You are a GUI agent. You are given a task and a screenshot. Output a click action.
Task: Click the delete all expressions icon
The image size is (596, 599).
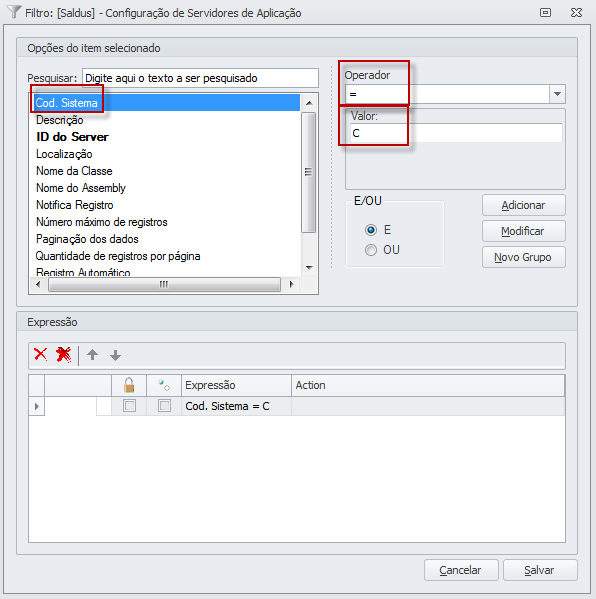click(x=63, y=355)
